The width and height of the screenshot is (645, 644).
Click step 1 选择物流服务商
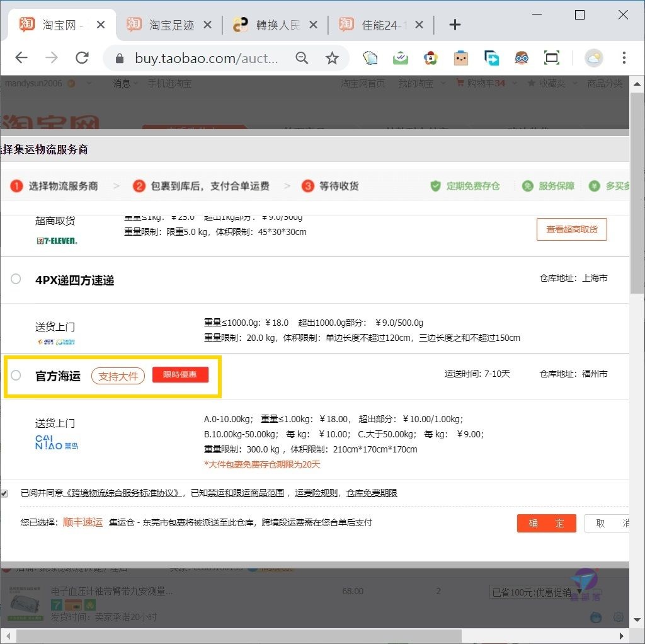tap(55, 186)
